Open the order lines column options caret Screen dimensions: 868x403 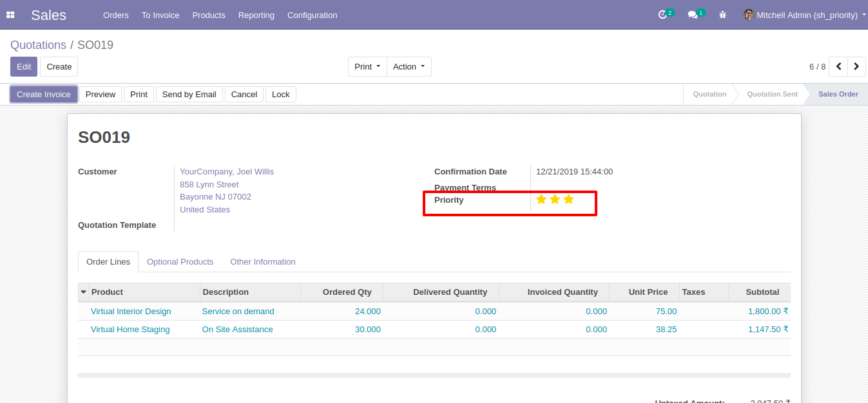83,292
